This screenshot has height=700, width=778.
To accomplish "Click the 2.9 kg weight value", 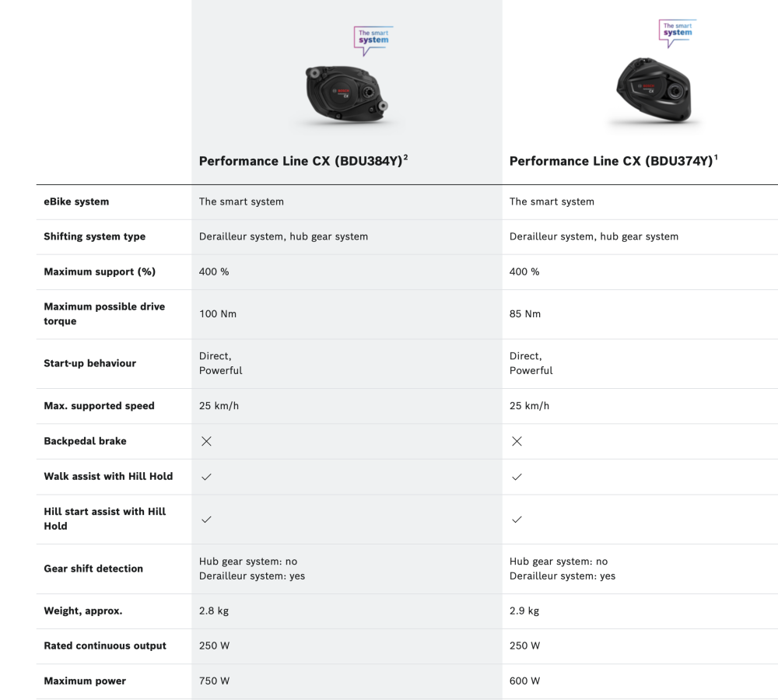I will 524,611.
